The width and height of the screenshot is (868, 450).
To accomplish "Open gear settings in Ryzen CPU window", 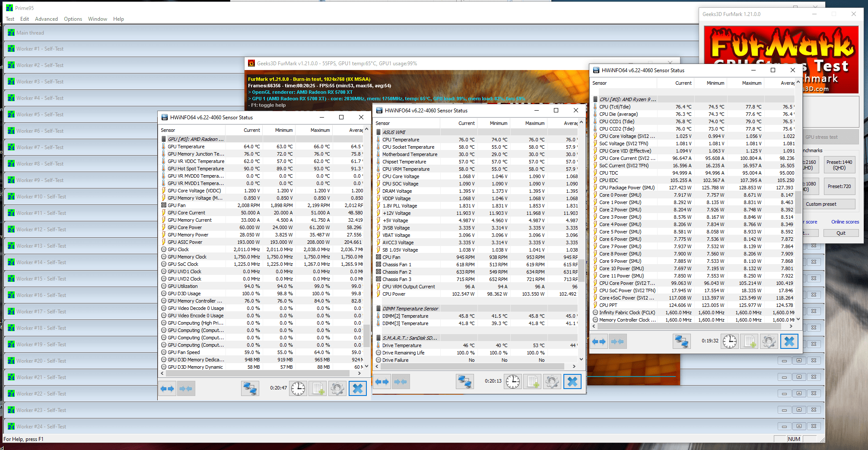I will click(769, 341).
